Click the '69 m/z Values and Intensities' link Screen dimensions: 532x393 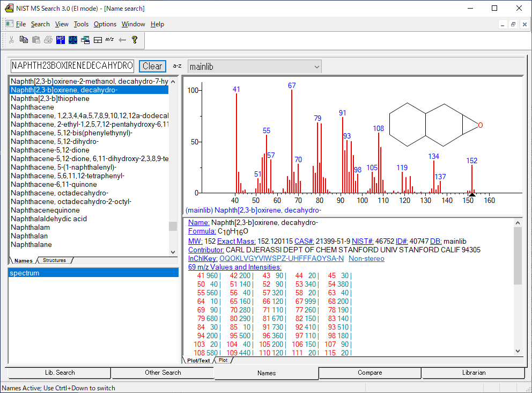coord(235,267)
